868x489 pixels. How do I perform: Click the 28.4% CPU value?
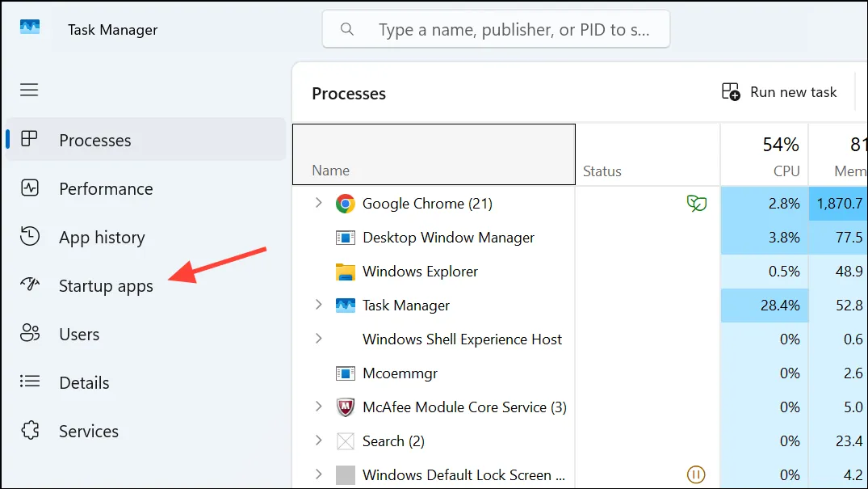pyautogui.click(x=779, y=305)
